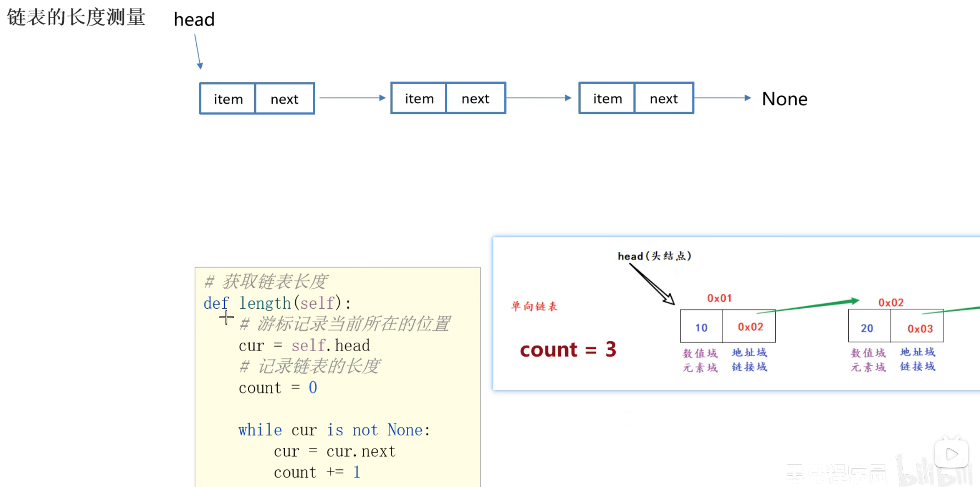980x487 pixels.
Task: Click the third node's item box
Action: 607,99
